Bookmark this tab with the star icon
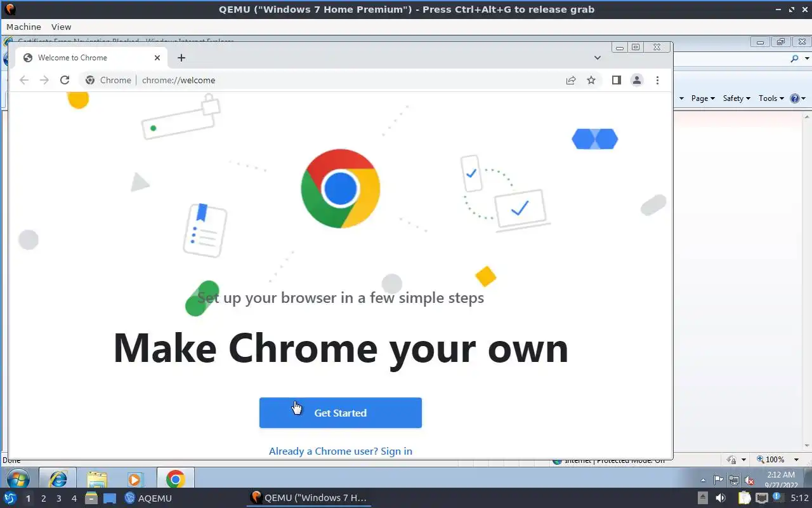The image size is (812, 508). tap(591, 80)
